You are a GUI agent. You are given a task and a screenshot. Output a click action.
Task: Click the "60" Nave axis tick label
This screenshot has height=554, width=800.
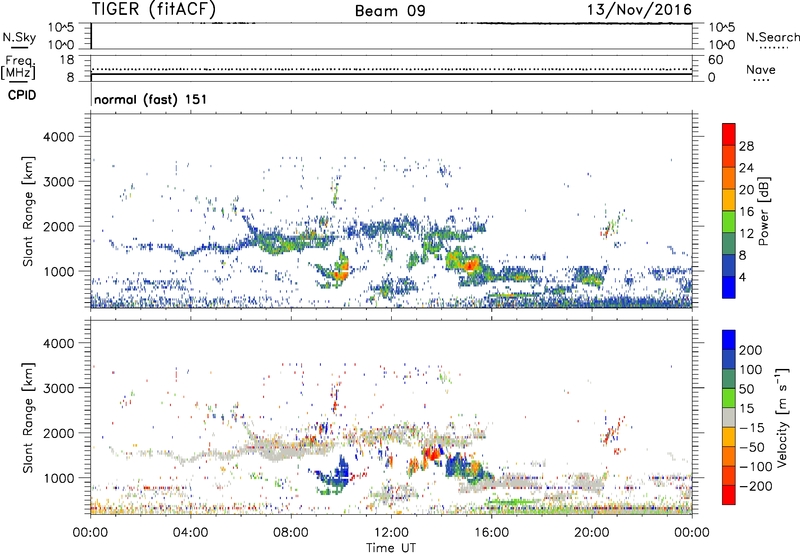pos(715,60)
